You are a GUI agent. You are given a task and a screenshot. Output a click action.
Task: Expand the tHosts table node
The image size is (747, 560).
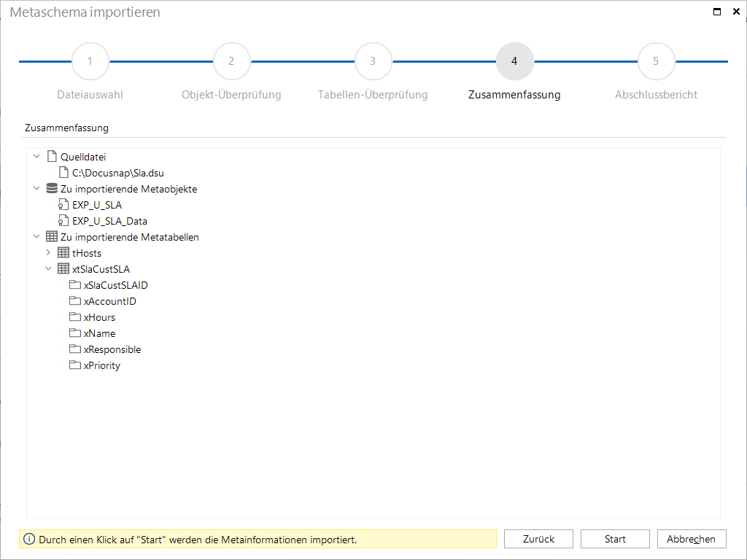tap(48, 252)
